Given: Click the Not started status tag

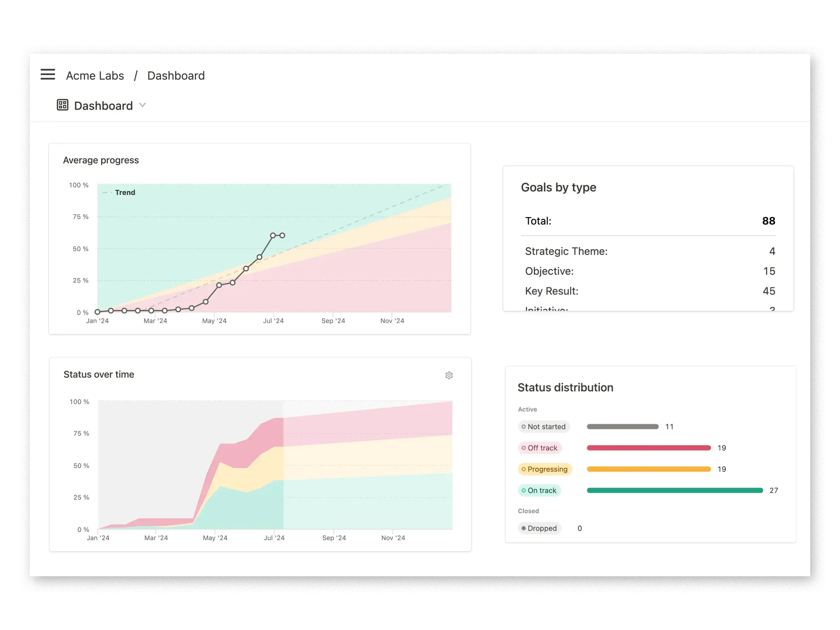Looking at the screenshot, I should coord(544,427).
